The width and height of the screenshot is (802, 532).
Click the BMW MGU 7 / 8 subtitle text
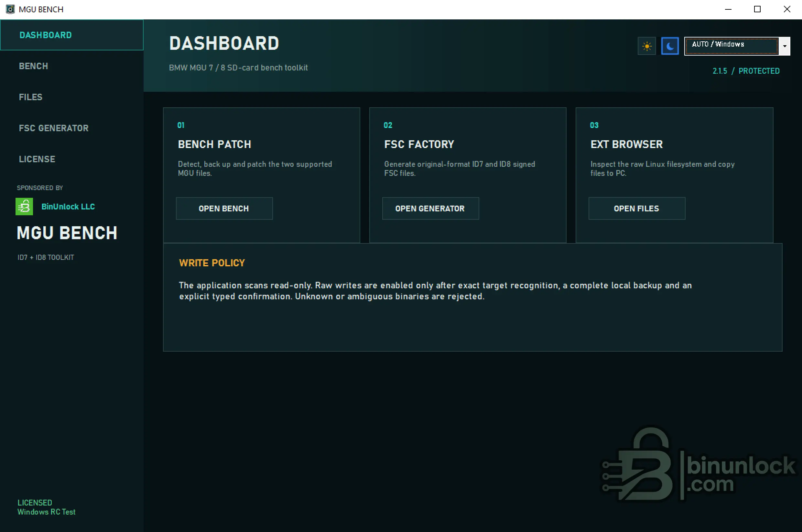pos(238,68)
